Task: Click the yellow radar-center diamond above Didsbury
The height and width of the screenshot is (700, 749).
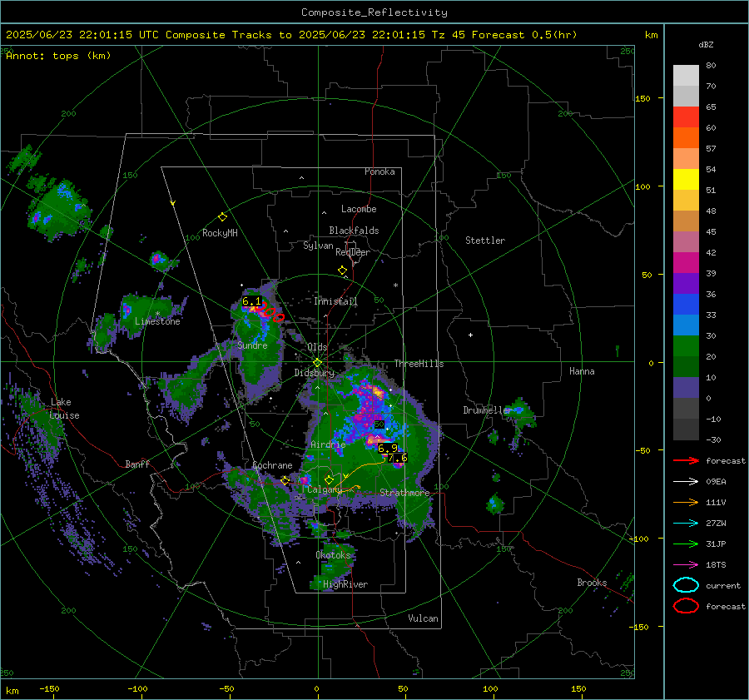Action: click(317, 363)
